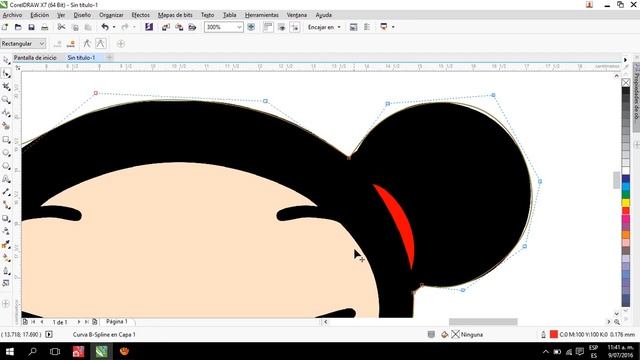This screenshot has height=360, width=640.
Task: Select the Transparency tool
Action: click(6, 231)
